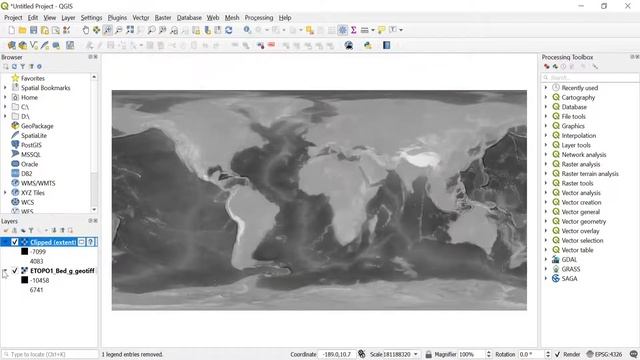Expand the Spatial Bookmarks tree node
Screen dimensions: 640x360
5,88
